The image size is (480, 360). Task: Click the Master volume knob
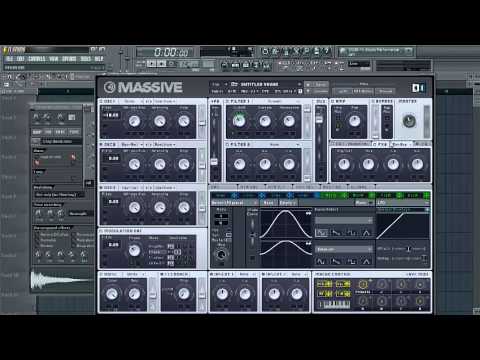coord(409,121)
